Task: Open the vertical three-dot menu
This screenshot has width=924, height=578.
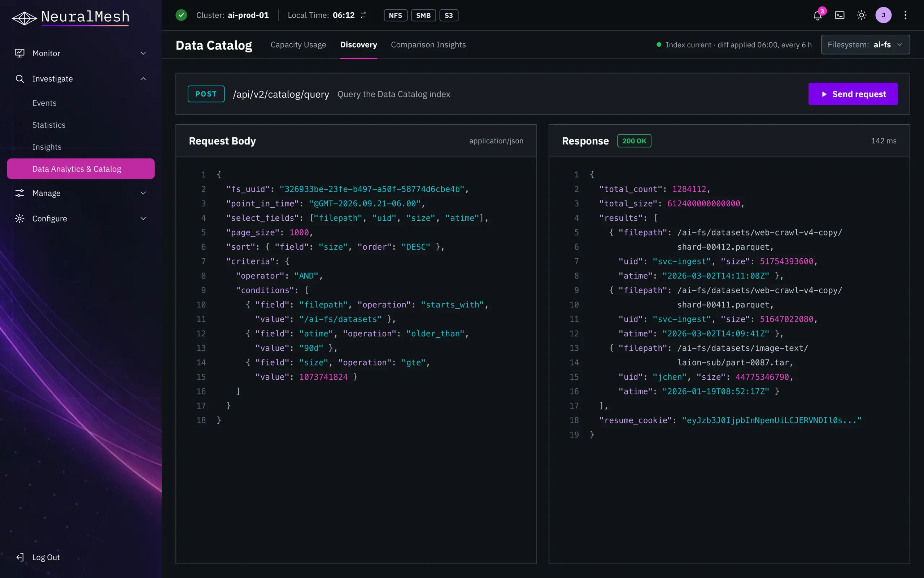Action: (905, 15)
